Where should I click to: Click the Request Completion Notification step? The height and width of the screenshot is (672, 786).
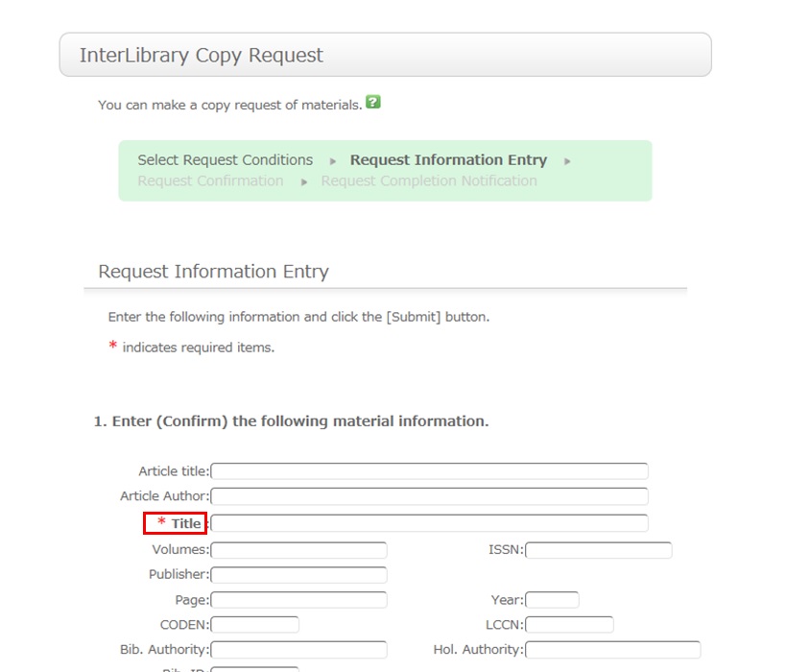(x=429, y=181)
